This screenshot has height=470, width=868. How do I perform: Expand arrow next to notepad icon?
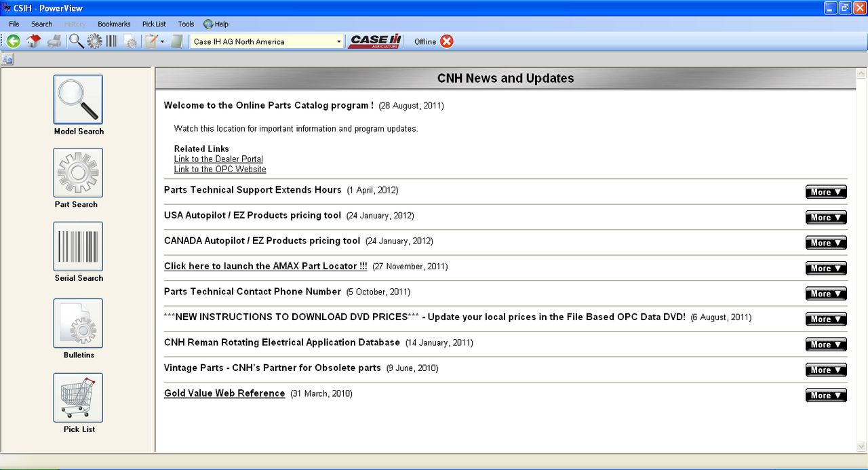(x=163, y=41)
